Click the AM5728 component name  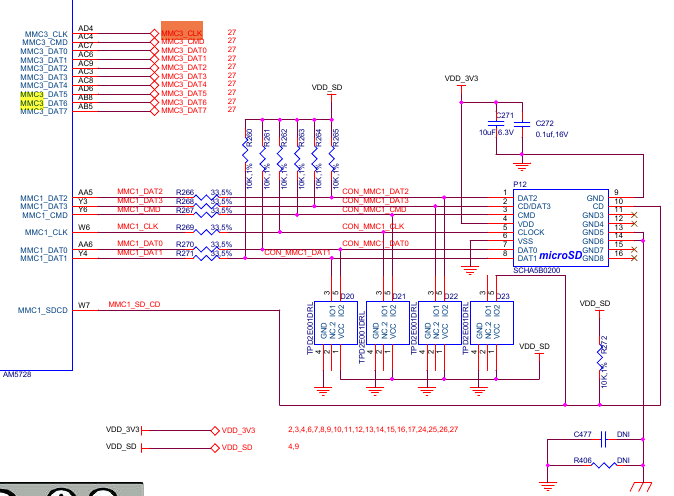point(17,374)
